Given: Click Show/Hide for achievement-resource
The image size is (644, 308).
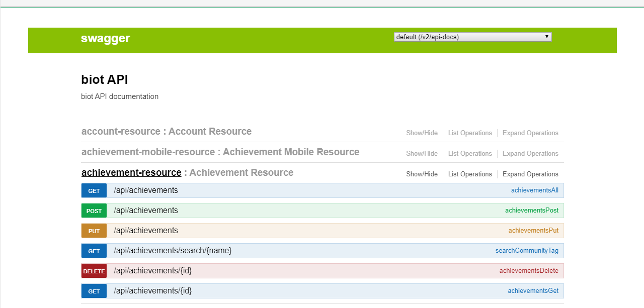Looking at the screenshot, I should [422, 174].
